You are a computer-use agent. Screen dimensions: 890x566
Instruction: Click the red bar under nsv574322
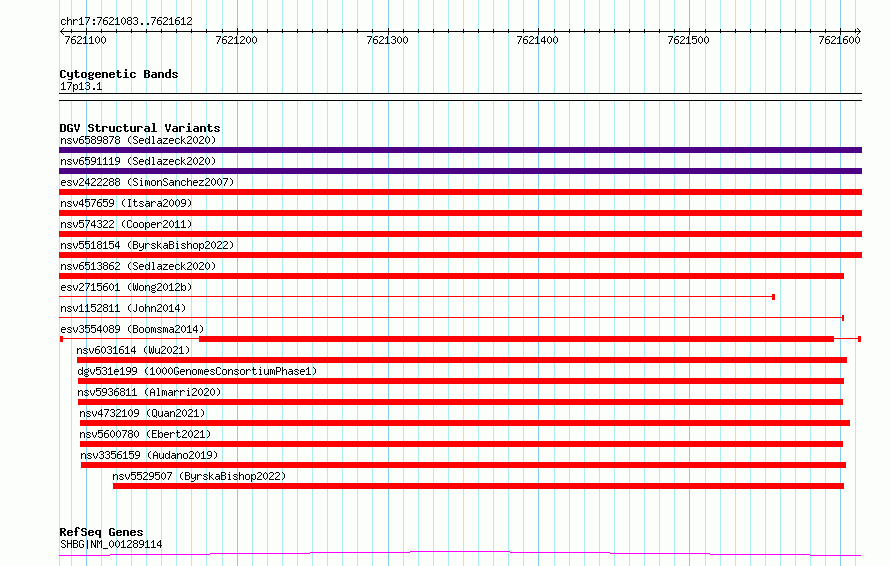(x=460, y=234)
